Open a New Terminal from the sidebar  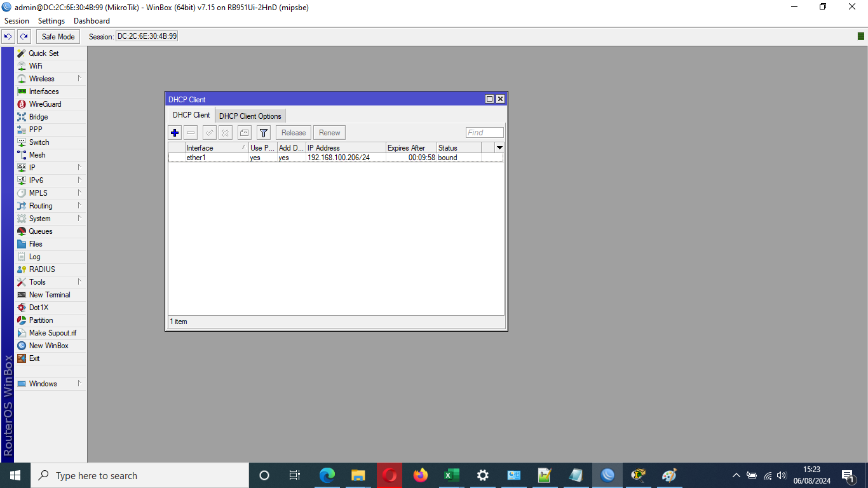tap(51, 295)
